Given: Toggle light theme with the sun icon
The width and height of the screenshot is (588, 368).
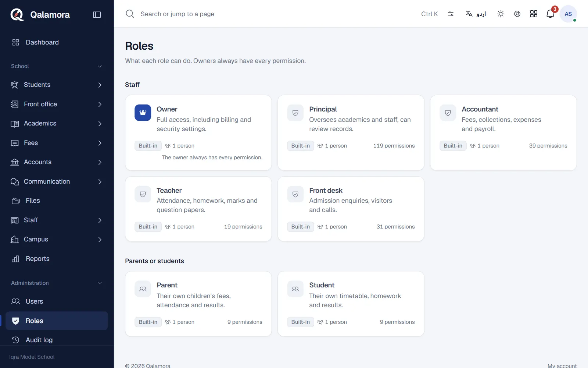Looking at the screenshot, I should click(x=501, y=14).
